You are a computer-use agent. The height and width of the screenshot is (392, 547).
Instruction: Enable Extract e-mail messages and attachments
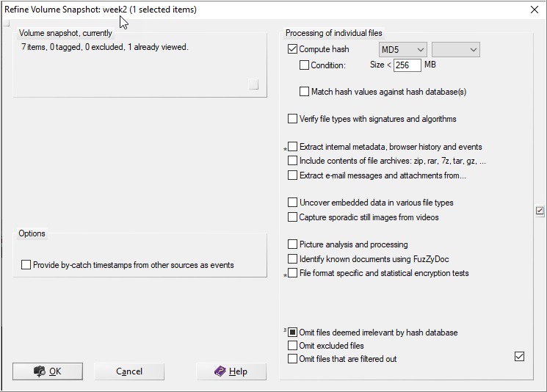click(293, 175)
